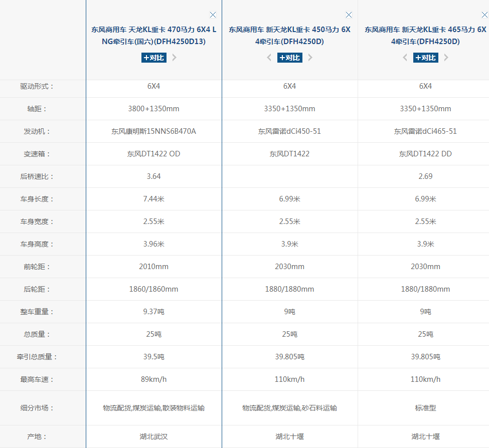The width and height of the screenshot is (489, 448).
Task: Select the 变速箱 row label
Action: coord(37,154)
